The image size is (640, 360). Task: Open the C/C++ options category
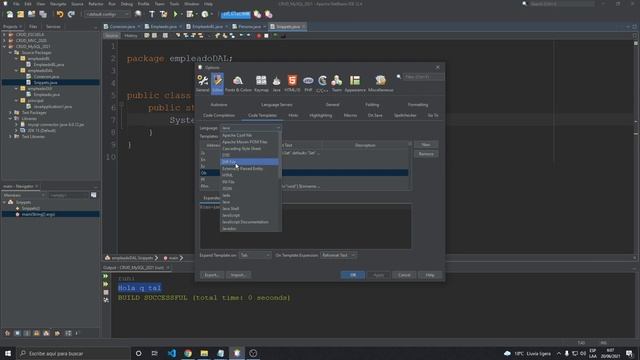322,84
